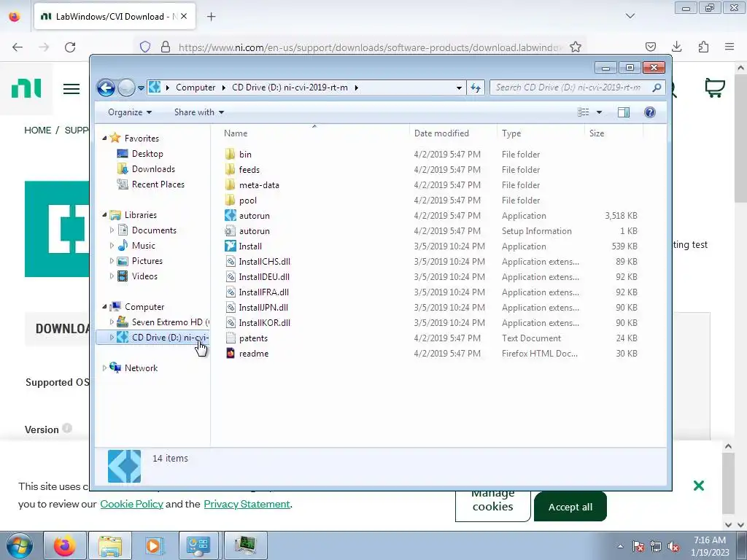Toggle the preview pane button
The height and width of the screenshot is (560, 747).
point(624,112)
